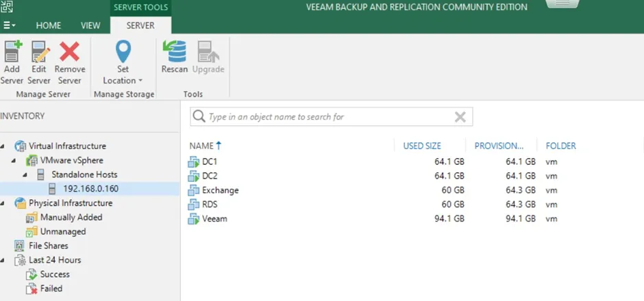Sort by the USED SIZE column header
Viewport: 644px width, 301px height.
click(422, 146)
